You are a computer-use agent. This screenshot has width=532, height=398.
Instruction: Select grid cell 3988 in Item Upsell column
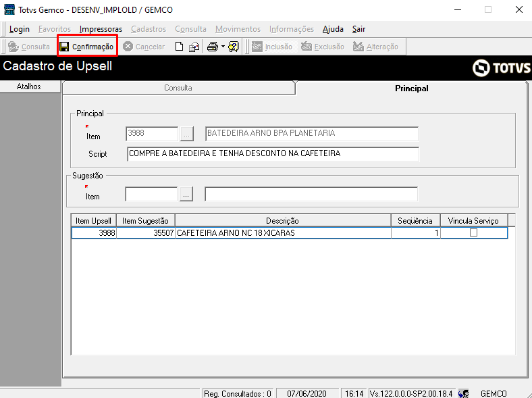tap(94, 233)
